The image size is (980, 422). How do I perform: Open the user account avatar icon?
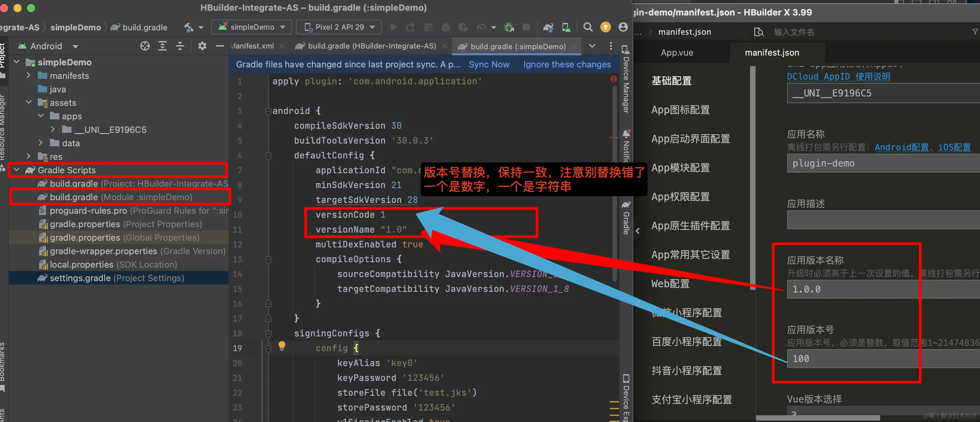tap(623, 27)
